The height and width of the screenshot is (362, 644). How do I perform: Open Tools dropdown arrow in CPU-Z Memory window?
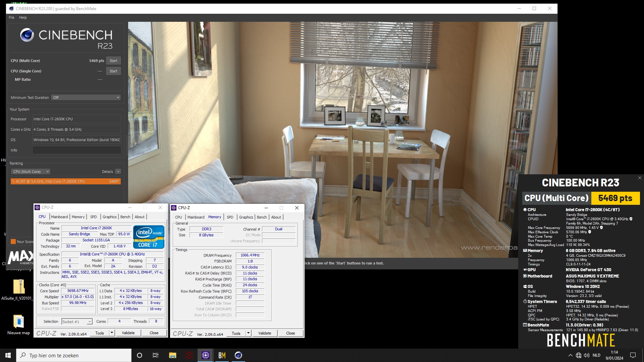(x=249, y=333)
